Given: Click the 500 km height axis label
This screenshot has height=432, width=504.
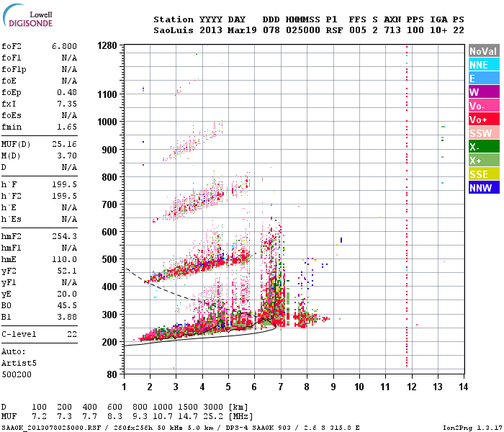Looking at the screenshot, I should pyautogui.click(x=109, y=259).
